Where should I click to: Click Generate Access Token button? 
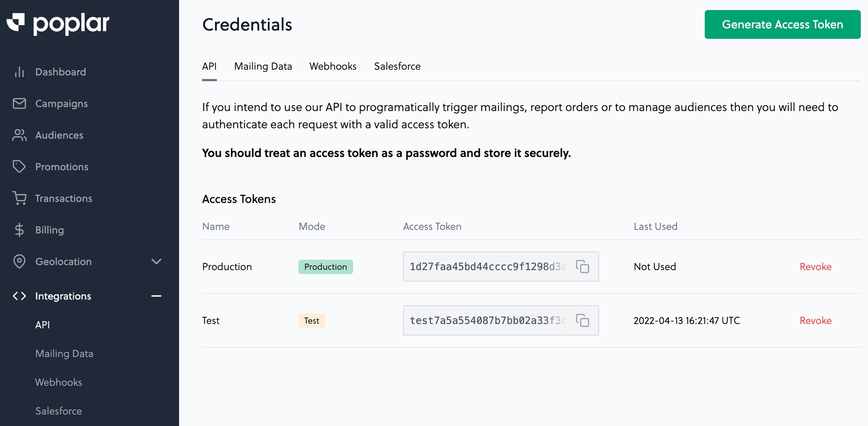[782, 24]
